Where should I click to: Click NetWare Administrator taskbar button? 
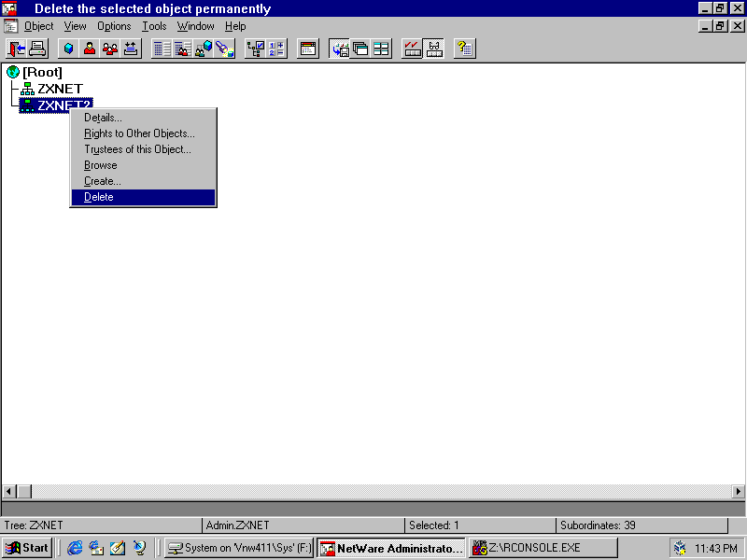(x=391, y=548)
